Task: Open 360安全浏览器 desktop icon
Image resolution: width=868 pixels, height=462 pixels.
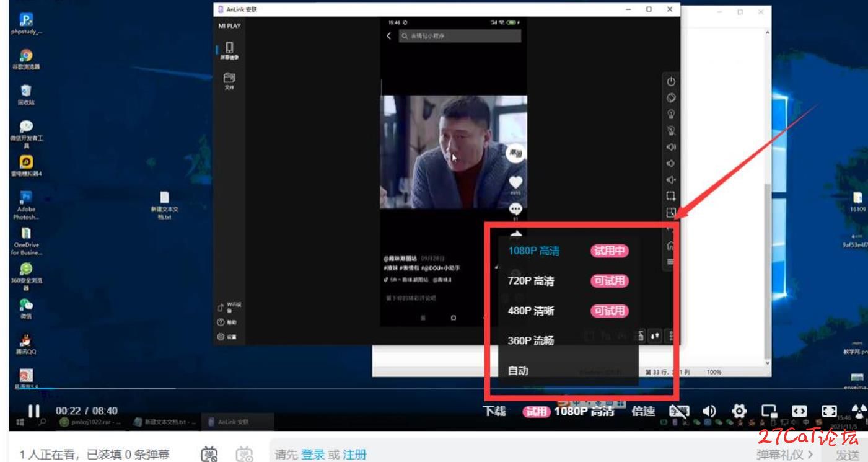Action: [x=27, y=277]
